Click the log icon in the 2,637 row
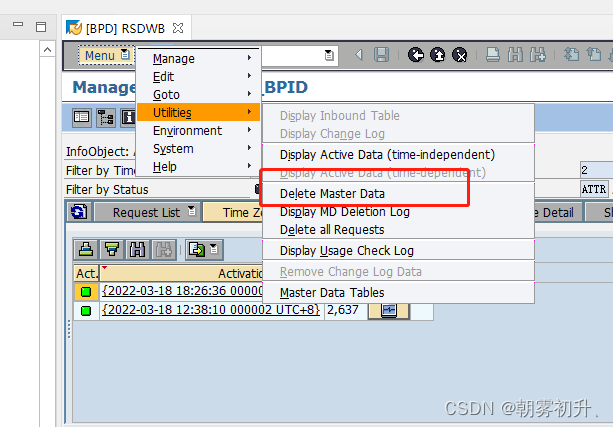The image size is (613, 427). [x=389, y=310]
